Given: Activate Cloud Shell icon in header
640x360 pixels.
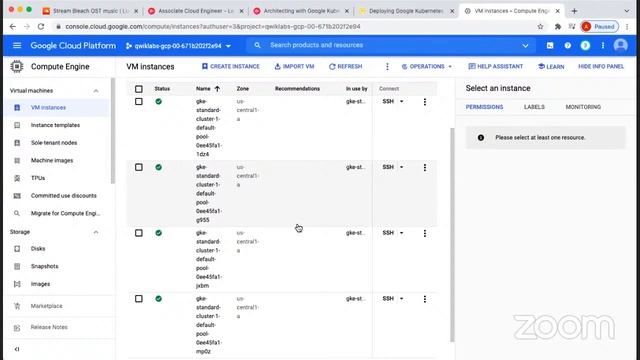Looking at the screenshot, I should click(x=550, y=45).
